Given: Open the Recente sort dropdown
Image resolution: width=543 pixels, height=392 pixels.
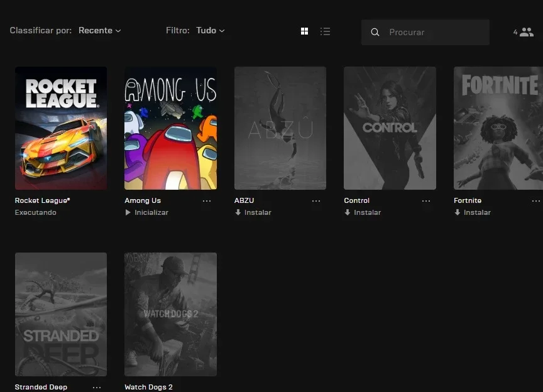Looking at the screenshot, I should [x=100, y=31].
